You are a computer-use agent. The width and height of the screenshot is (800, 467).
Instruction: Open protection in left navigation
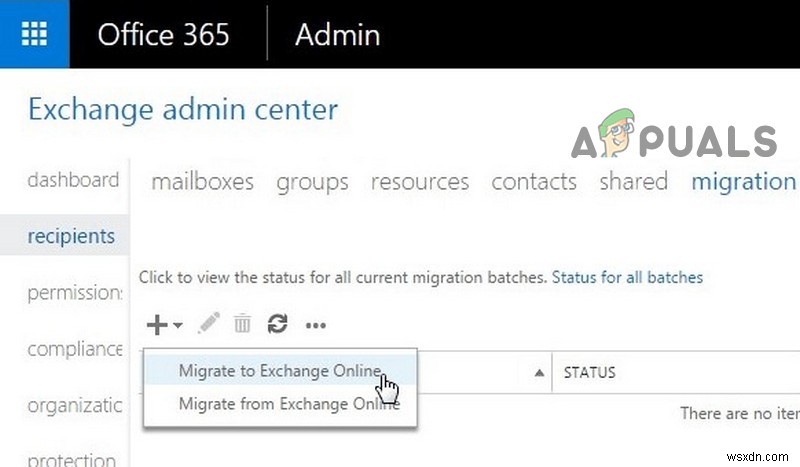[71, 459]
